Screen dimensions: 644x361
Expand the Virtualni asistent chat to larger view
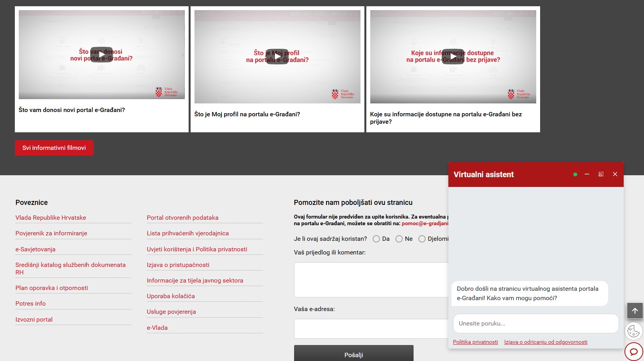pyautogui.click(x=601, y=174)
